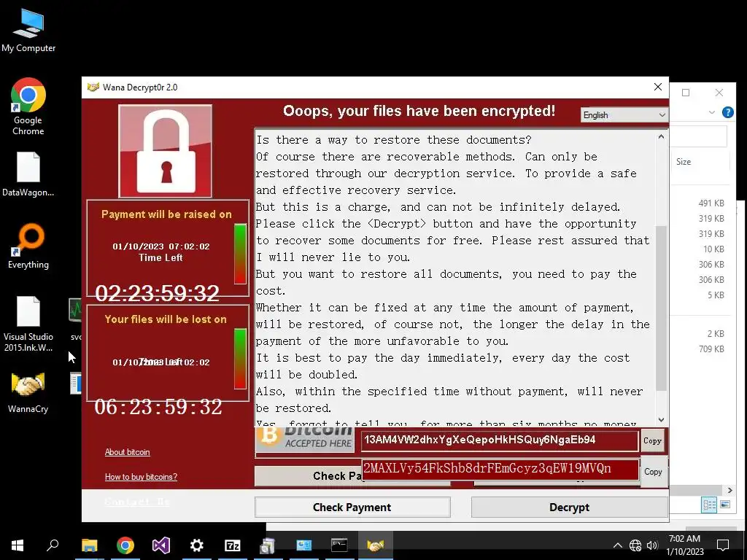Open the English language dropdown
Image resolution: width=747 pixels, height=560 pixels.
[x=624, y=115]
